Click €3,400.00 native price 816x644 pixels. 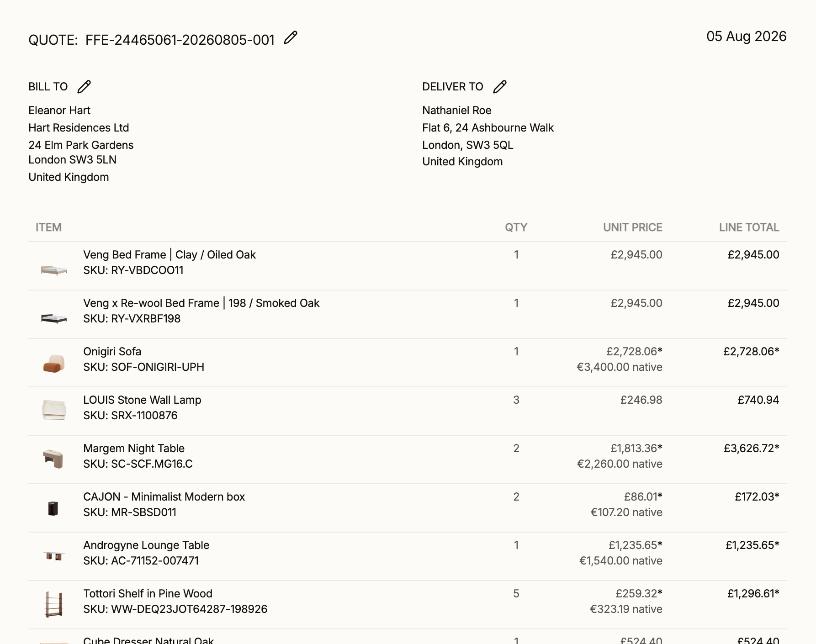[620, 367]
